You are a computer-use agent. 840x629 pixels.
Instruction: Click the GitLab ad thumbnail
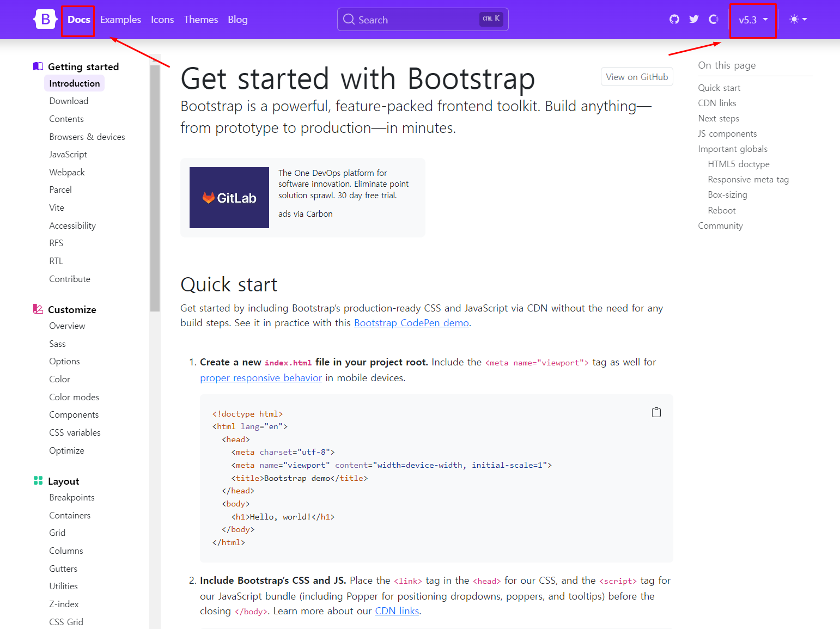point(229,198)
